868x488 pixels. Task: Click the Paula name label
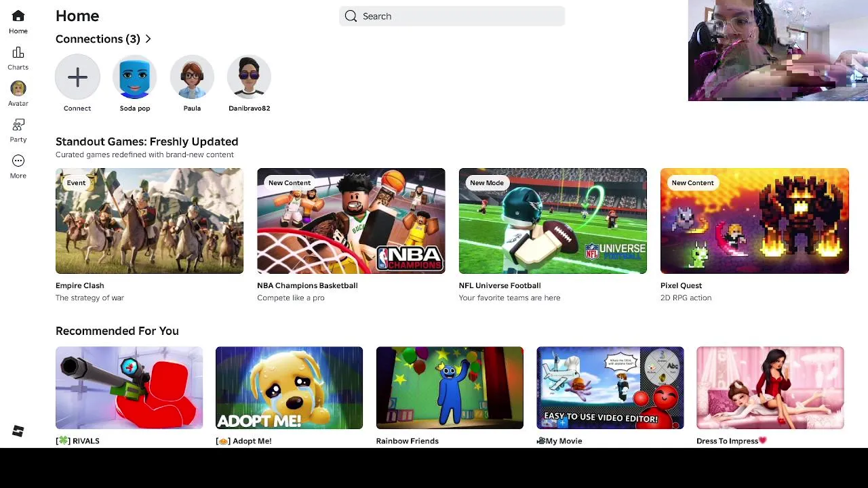[192, 108]
